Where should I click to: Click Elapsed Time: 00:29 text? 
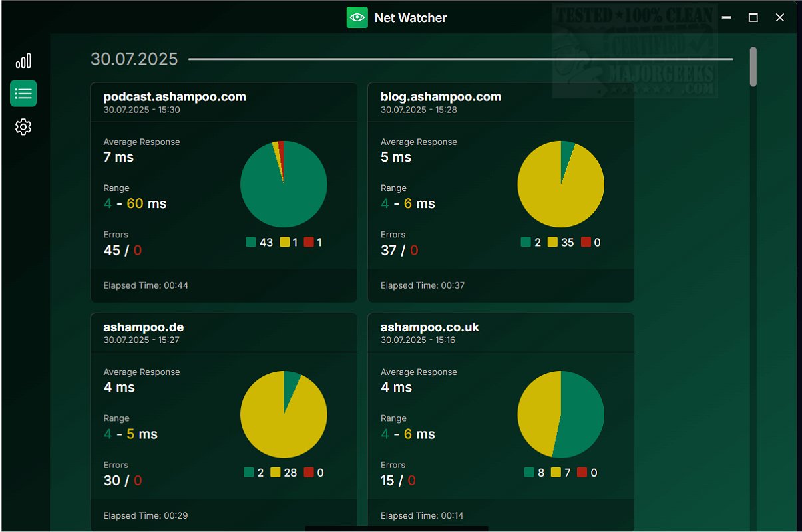tap(146, 515)
